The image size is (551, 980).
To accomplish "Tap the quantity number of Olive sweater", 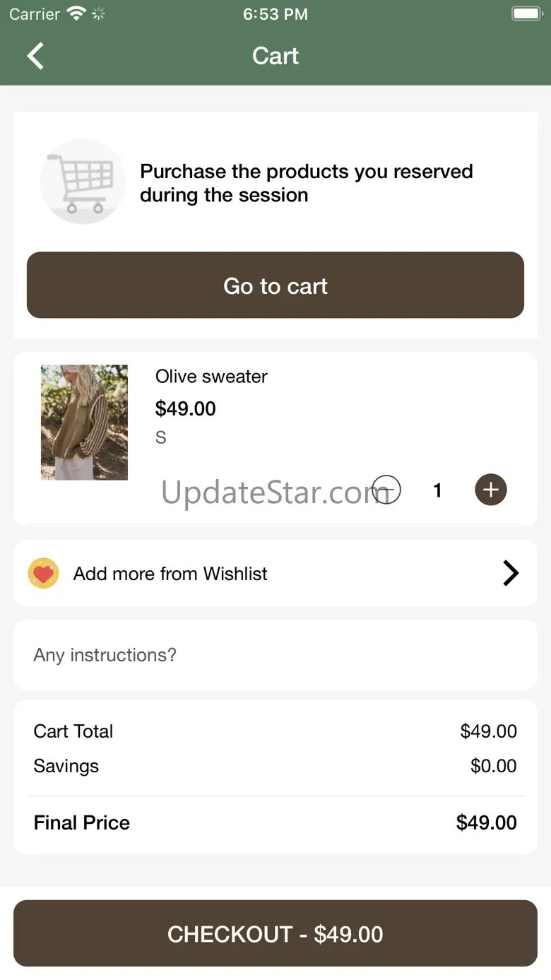I will click(437, 490).
